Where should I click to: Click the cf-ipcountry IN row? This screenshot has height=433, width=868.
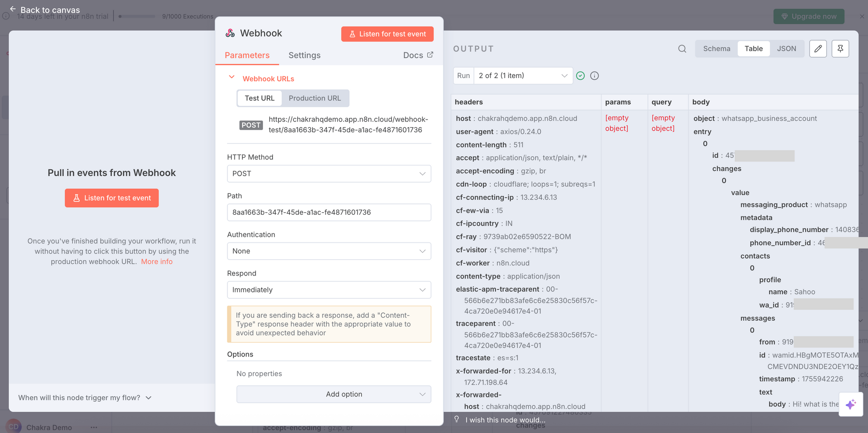[x=484, y=223]
